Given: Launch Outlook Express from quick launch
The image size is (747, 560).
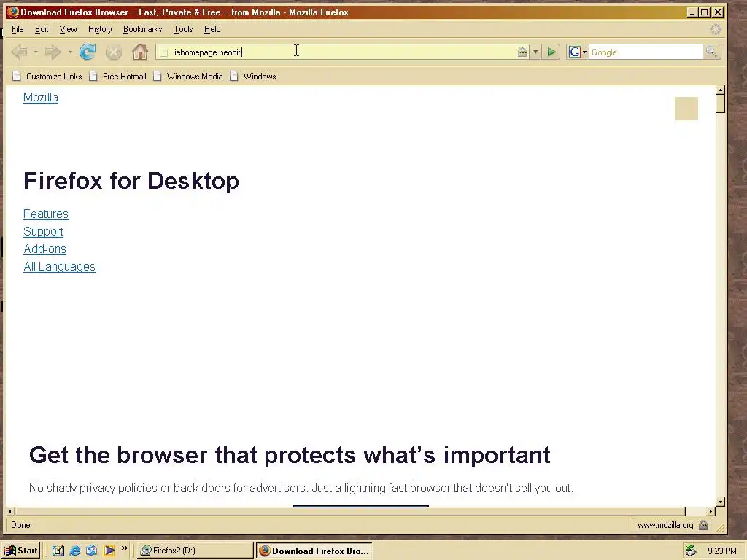Looking at the screenshot, I should (91, 551).
